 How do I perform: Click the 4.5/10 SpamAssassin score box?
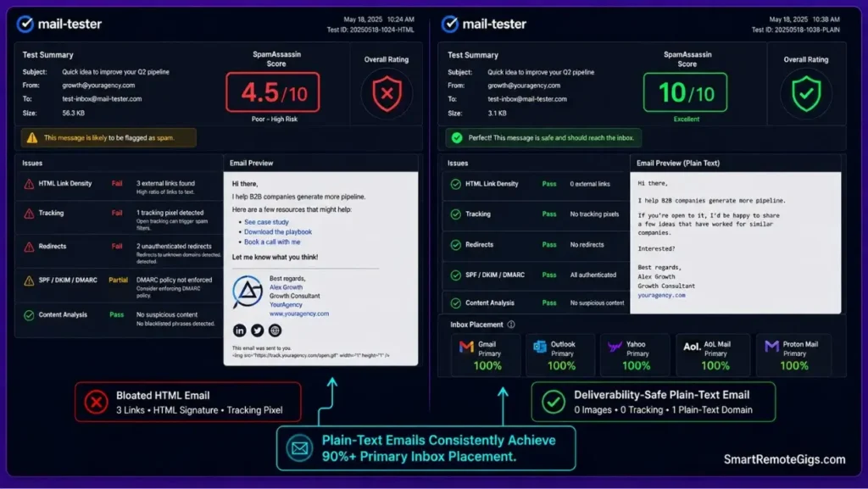(x=273, y=92)
